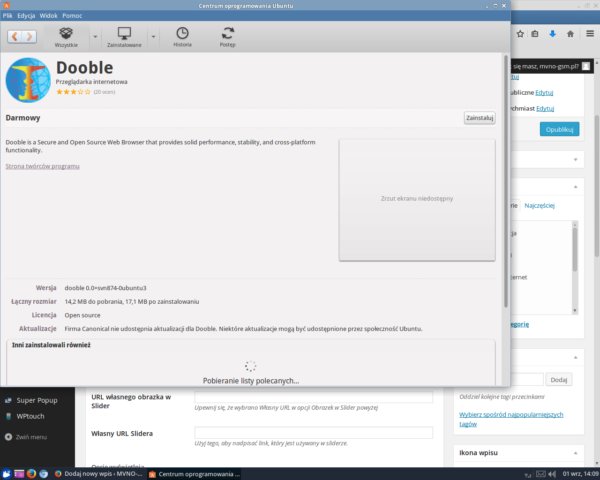
Task: Open the browser hamburger menu
Action: pyautogui.click(x=590, y=34)
